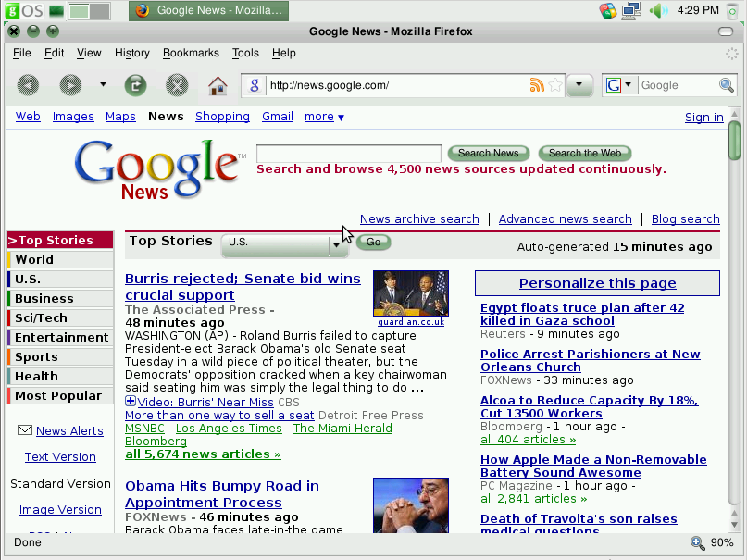Open the History menu
Screen dimensions: 747x560
132,53
